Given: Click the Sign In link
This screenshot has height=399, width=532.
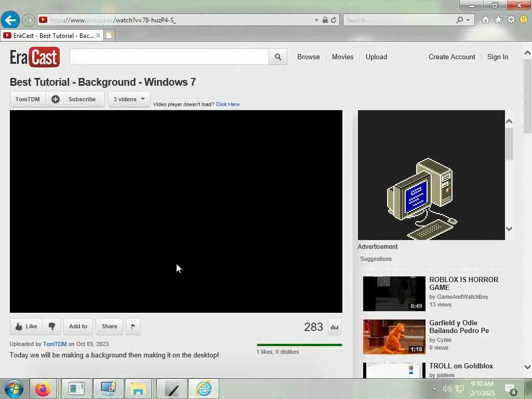Looking at the screenshot, I should coord(497,57).
